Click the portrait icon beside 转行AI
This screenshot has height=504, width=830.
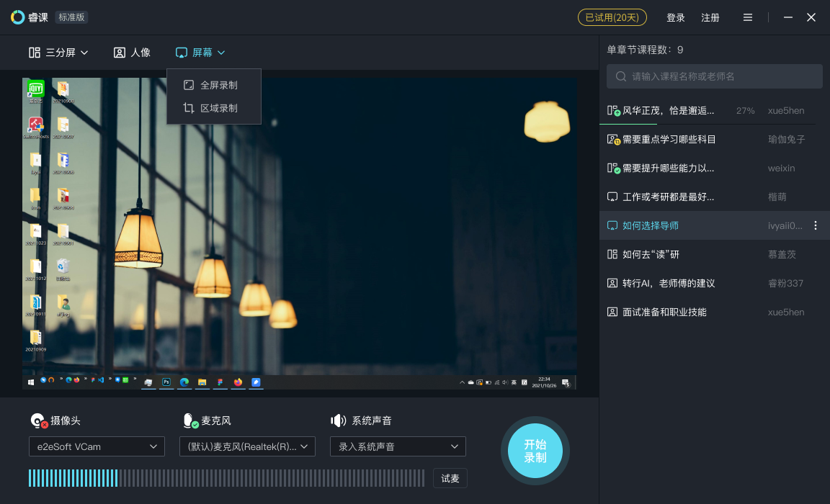click(612, 284)
